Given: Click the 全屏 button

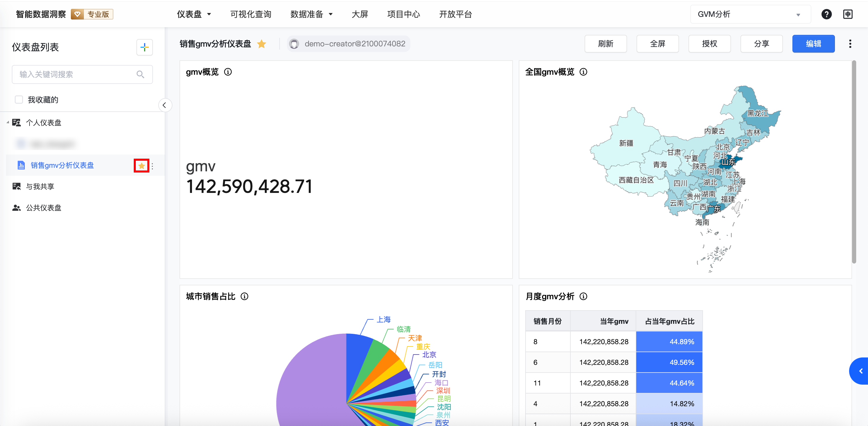Looking at the screenshot, I should (657, 44).
